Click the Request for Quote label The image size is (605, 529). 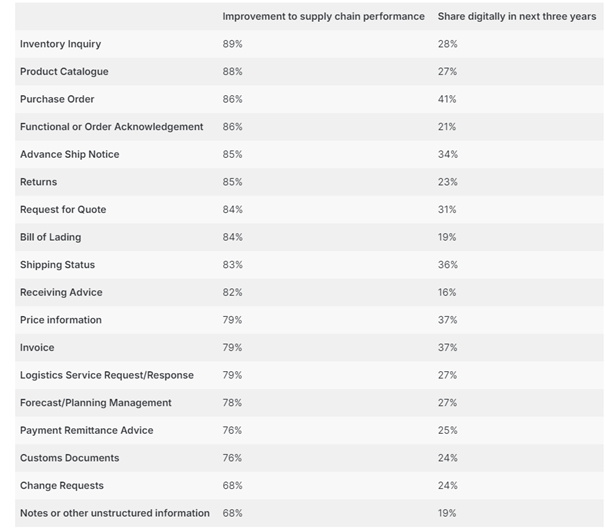[63, 209]
